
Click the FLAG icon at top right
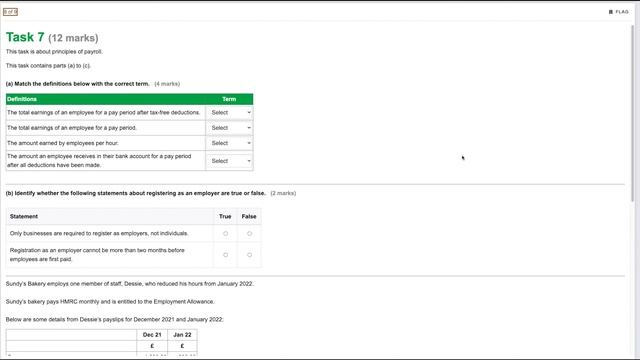click(x=618, y=12)
